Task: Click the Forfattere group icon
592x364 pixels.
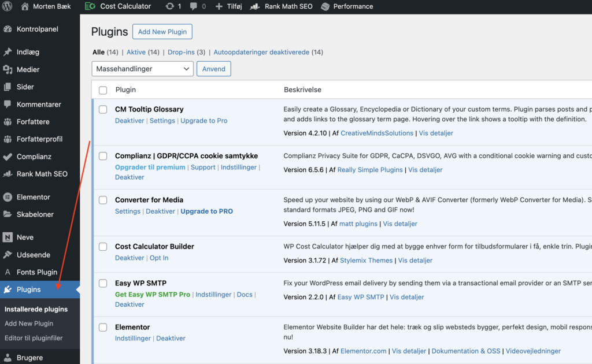Action: [8, 121]
